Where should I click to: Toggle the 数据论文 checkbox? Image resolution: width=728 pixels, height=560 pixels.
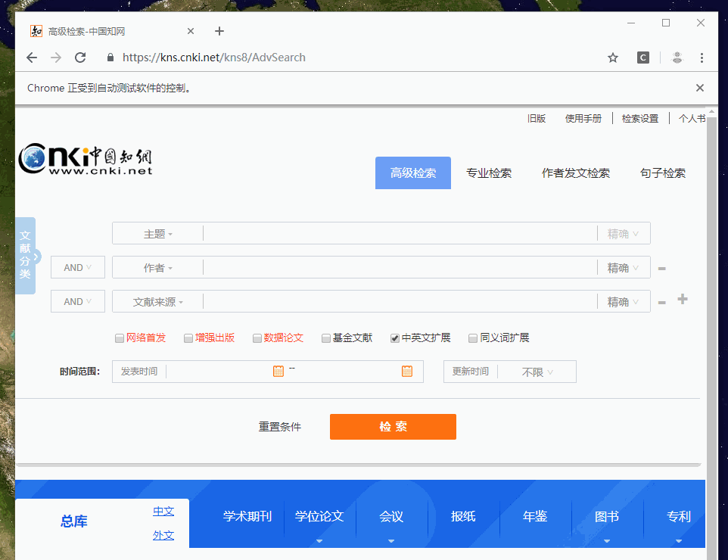pyautogui.click(x=257, y=338)
